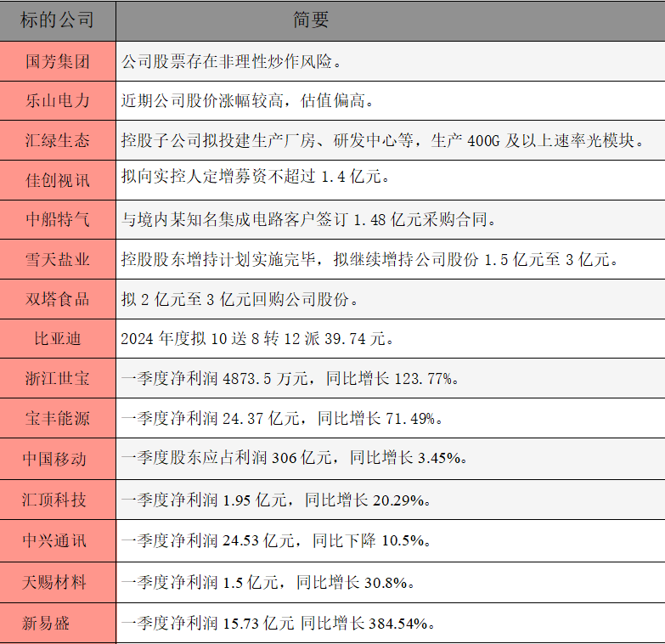Click the 定增募资不超过 1.4 亿元 summary
This screenshot has height=644, width=665.
(256, 176)
